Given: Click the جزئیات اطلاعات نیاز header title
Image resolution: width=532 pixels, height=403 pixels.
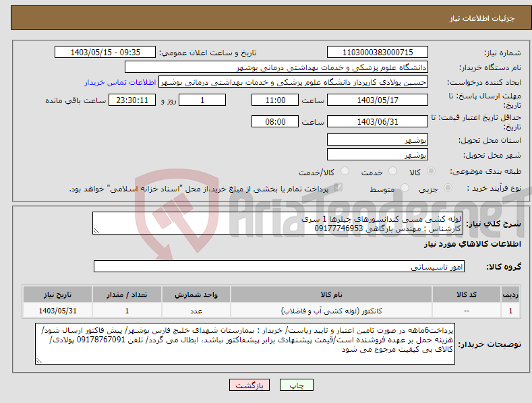Looking at the screenshot, I should [482, 18].
